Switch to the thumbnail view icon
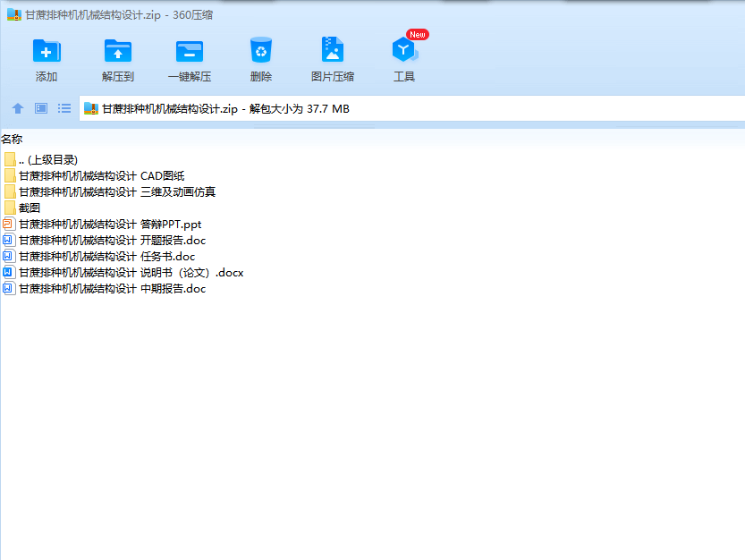Image resolution: width=745 pixels, height=560 pixels. click(x=41, y=108)
